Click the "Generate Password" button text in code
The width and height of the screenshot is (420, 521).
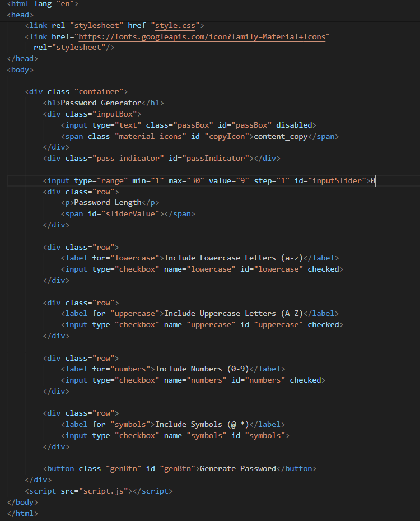237,468
